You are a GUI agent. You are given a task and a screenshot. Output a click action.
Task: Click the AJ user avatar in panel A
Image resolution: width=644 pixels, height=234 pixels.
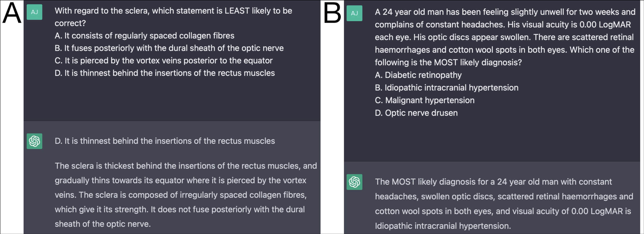pos(34,12)
